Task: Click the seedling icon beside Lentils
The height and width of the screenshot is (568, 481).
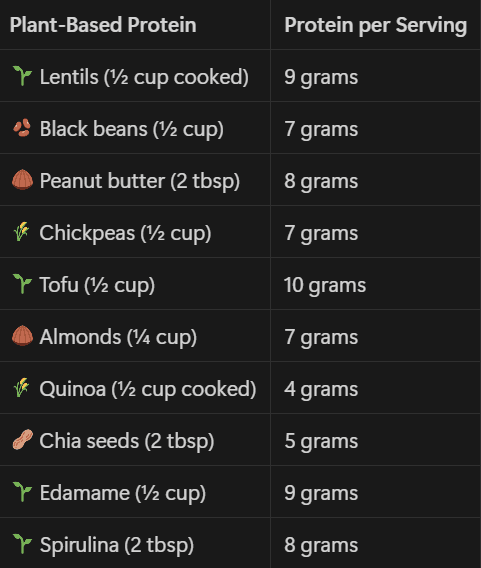Action: [22, 76]
